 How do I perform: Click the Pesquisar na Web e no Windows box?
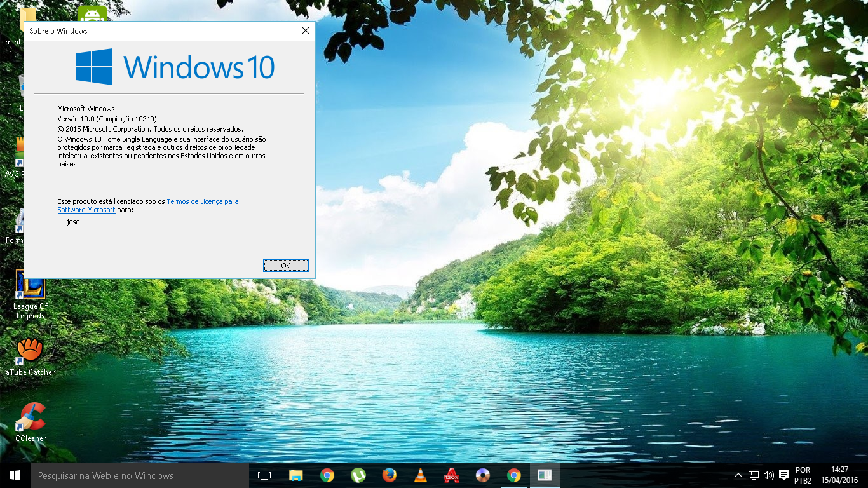pos(140,475)
